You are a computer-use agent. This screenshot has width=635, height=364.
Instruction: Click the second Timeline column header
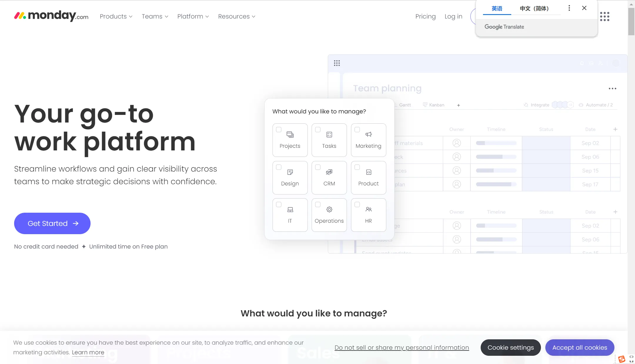tap(496, 212)
